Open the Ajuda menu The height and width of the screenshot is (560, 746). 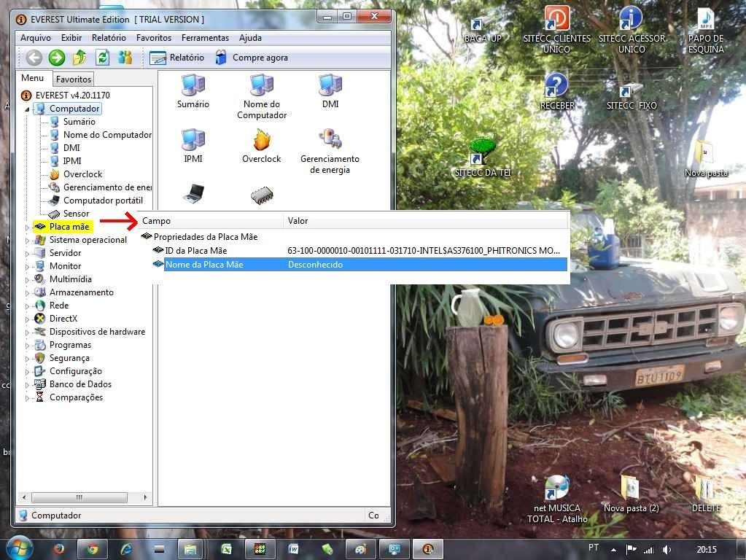[250, 38]
